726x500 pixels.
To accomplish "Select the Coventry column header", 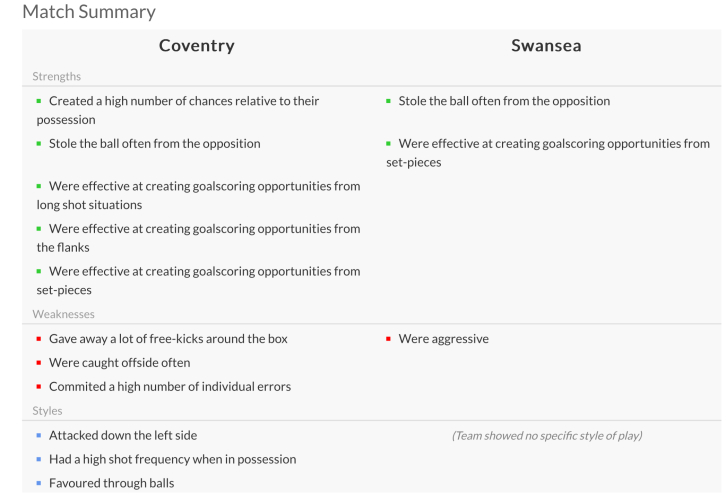I will coord(196,46).
